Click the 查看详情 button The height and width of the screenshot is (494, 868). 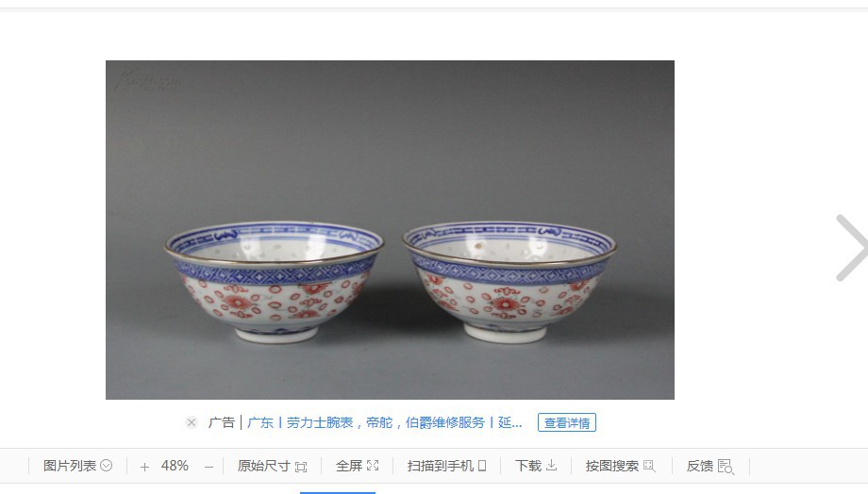pos(567,422)
